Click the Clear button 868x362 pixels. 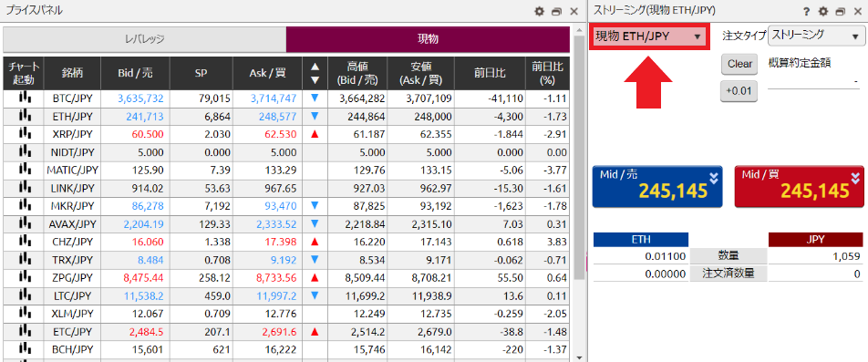[x=739, y=64]
